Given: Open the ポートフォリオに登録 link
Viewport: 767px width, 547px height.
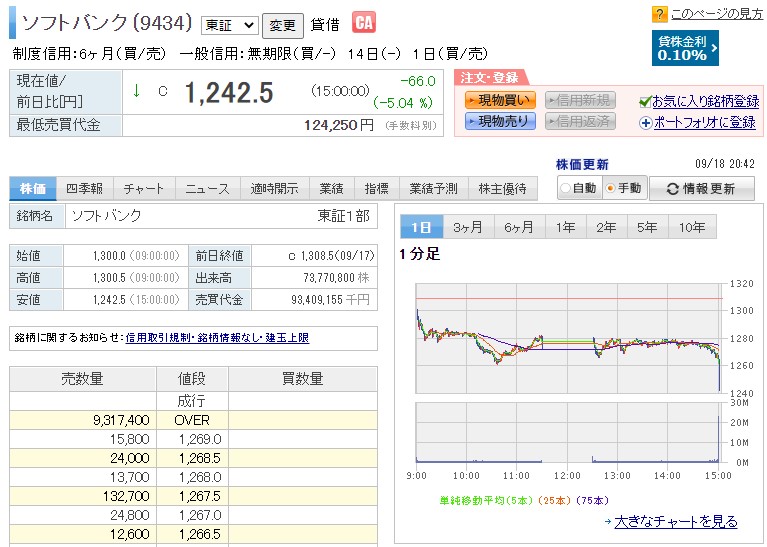Looking at the screenshot, I should point(705,122).
